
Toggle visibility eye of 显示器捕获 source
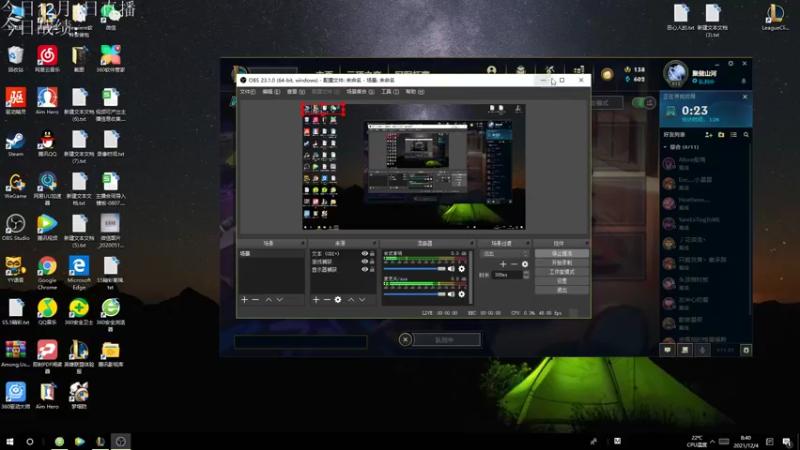pyautogui.click(x=364, y=269)
